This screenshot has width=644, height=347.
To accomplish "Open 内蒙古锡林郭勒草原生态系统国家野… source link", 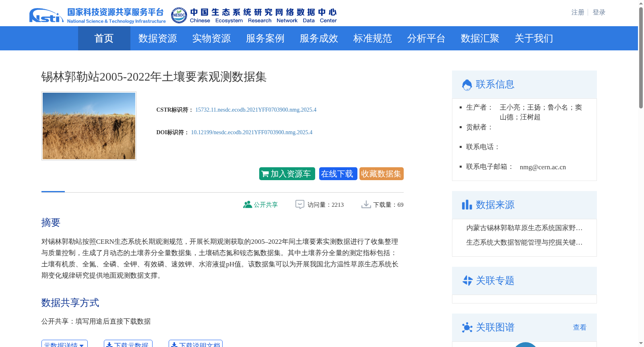I will (524, 228).
